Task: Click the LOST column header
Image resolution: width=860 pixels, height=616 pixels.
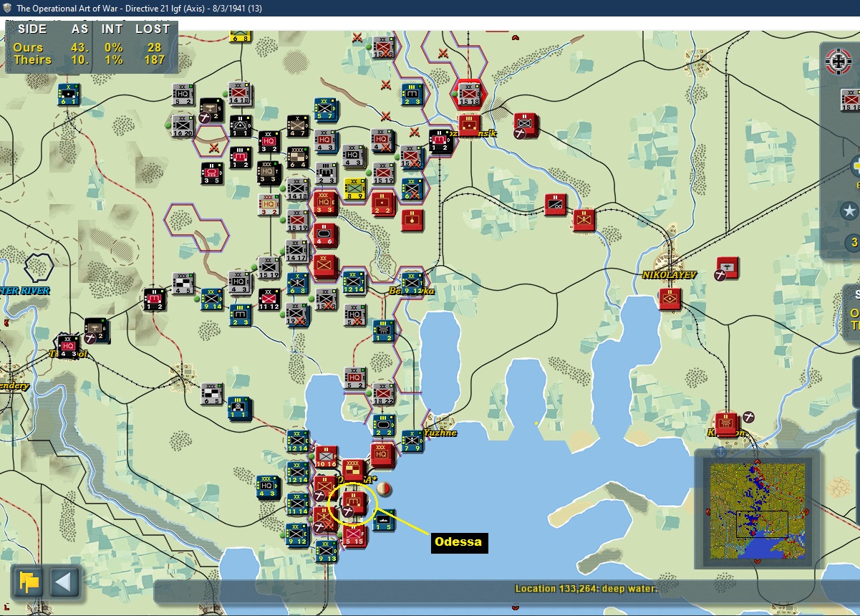Action: click(153, 29)
